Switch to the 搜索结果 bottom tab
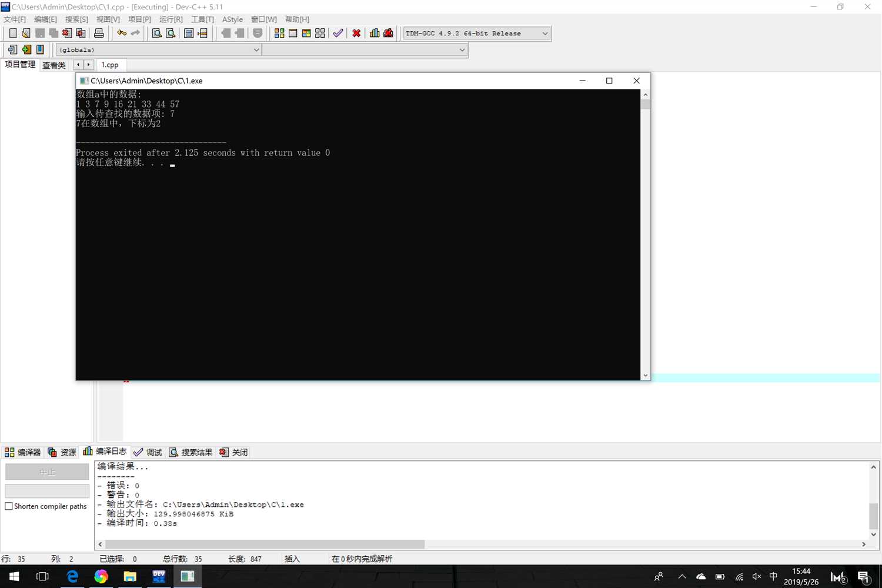882x588 pixels. (191, 452)
